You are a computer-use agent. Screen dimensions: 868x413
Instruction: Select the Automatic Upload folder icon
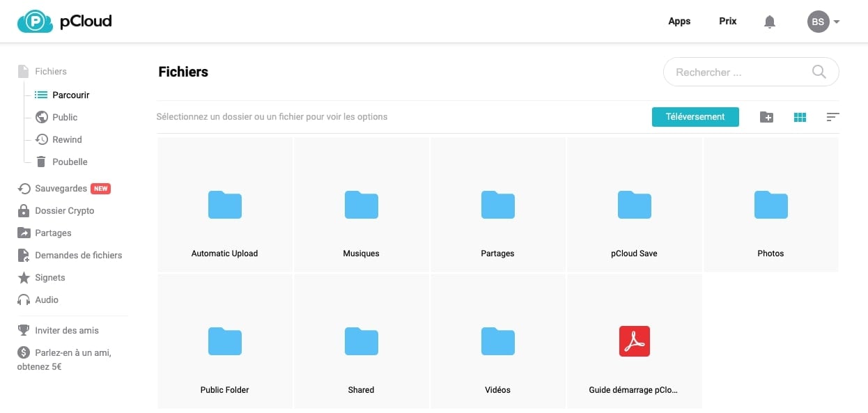click(x=225, y=205)
